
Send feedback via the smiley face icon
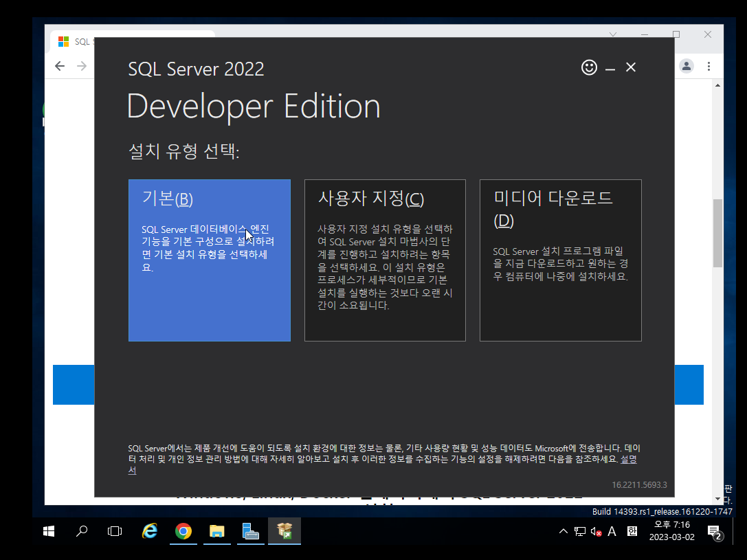coord(590,67)
